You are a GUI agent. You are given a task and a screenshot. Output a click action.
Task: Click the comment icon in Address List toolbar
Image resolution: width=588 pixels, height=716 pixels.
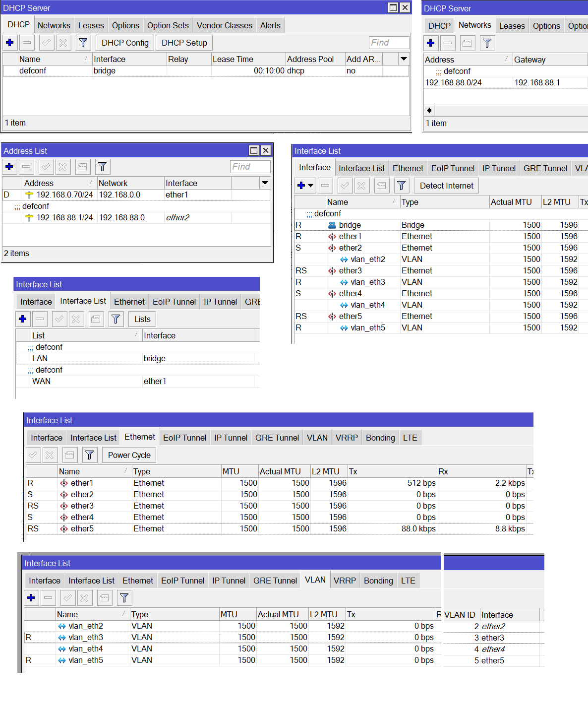[83, 167]
